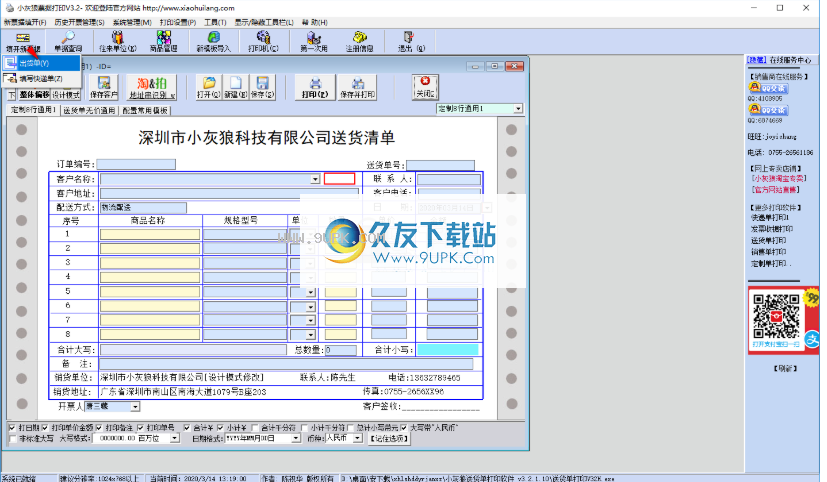Click the 保存 floppy disk icon
827x482 pixels.
point(262,87)
